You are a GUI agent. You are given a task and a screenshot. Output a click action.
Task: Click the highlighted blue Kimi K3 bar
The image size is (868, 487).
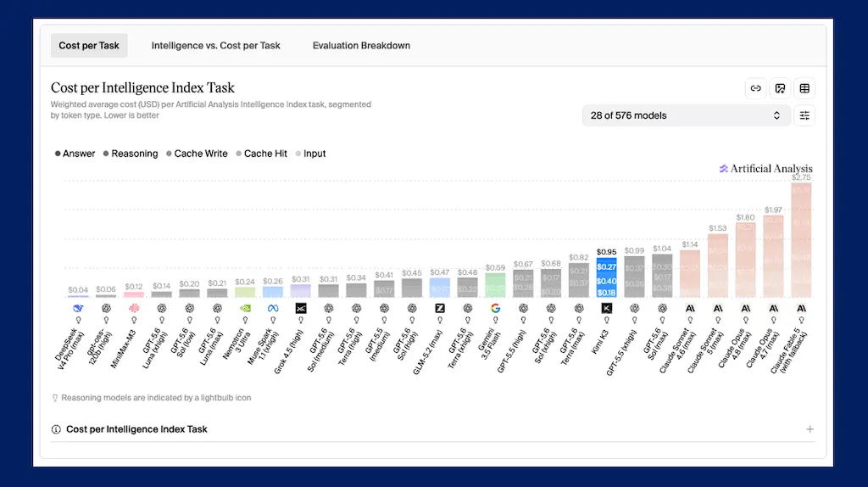pyautogui.click(x=607, y=277)
